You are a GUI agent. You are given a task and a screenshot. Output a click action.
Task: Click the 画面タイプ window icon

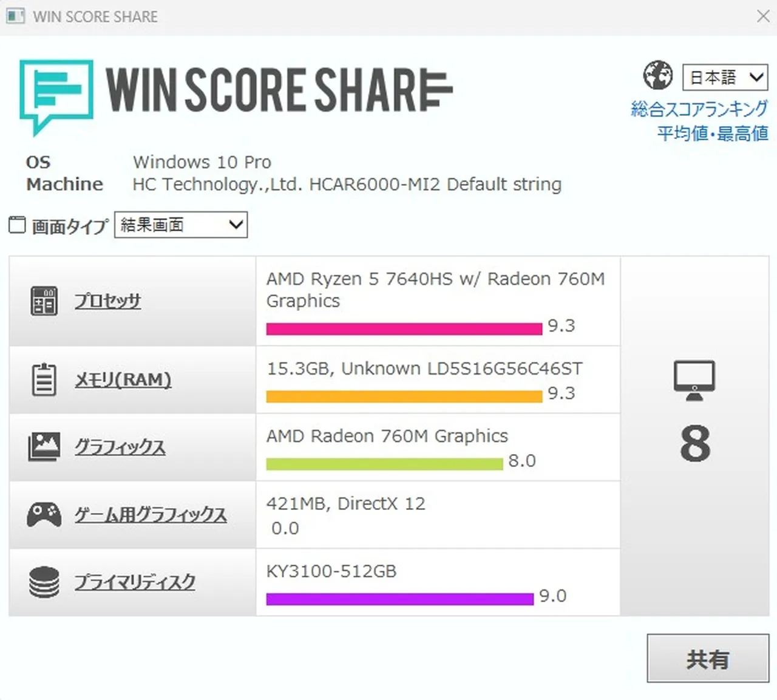[17, 225]
